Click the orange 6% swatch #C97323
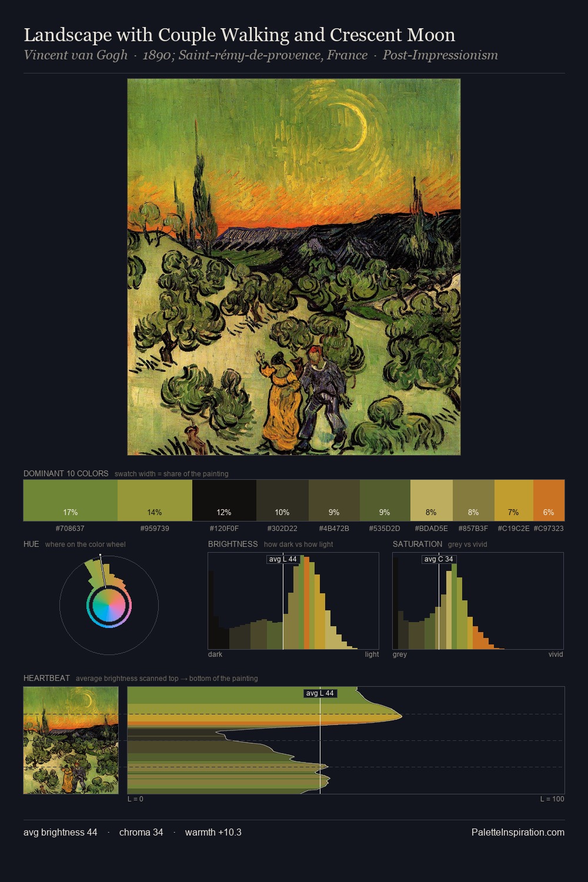The height and width of the screenshot is (882, 588). tap(549, 500)
